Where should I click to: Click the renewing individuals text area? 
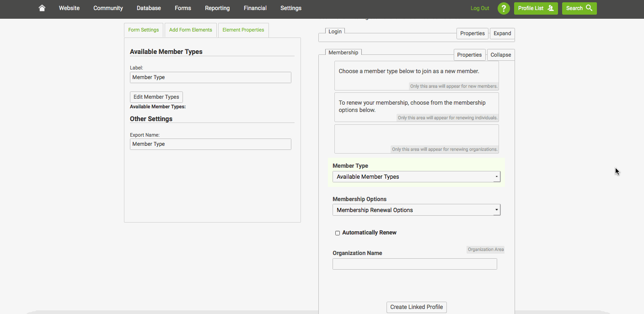pos(417,107)
